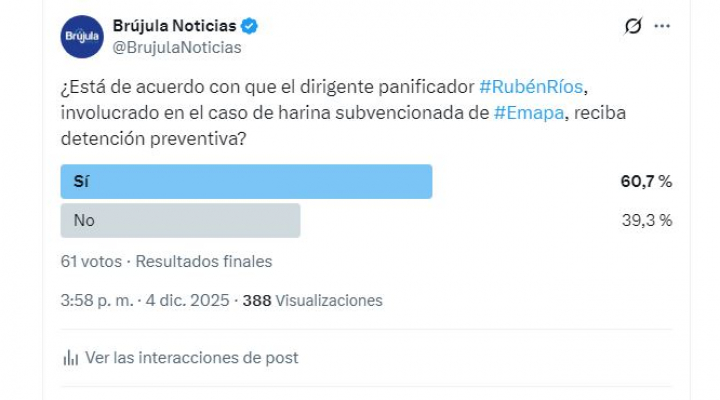The height and width of the screenshot is (400, 720).
Task: Click the 61 votos count
Action: click(x=90, y=262)
